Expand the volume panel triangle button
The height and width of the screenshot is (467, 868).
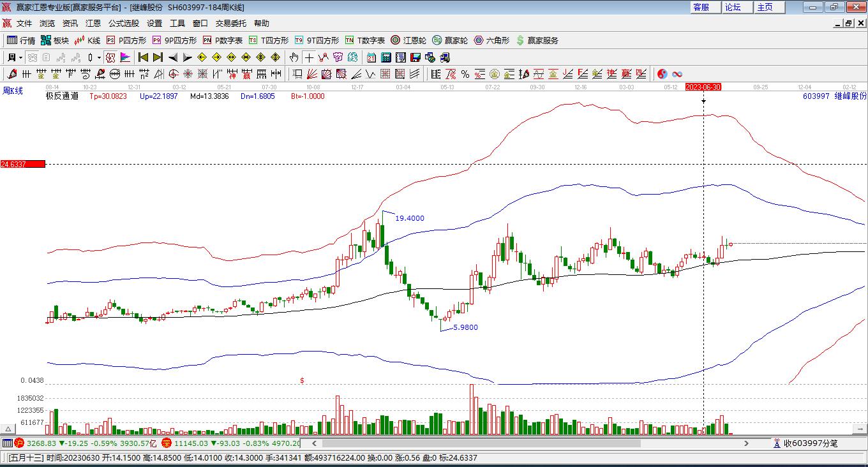(8, 429)
